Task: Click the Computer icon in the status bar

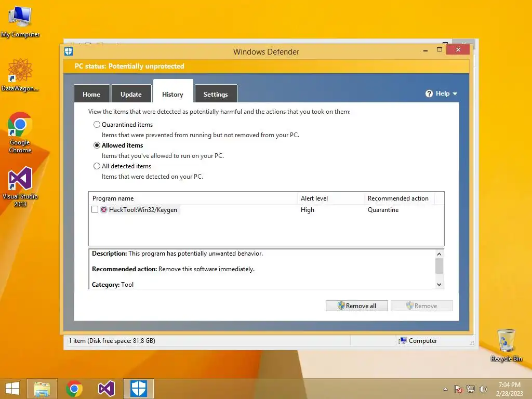Action: tap(403, 341)
